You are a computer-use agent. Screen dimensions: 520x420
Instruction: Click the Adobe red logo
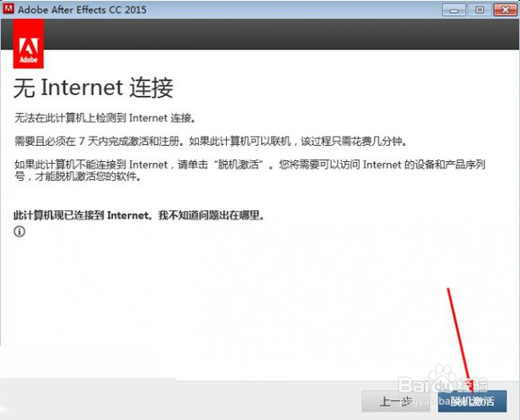[x=28, y=44]
